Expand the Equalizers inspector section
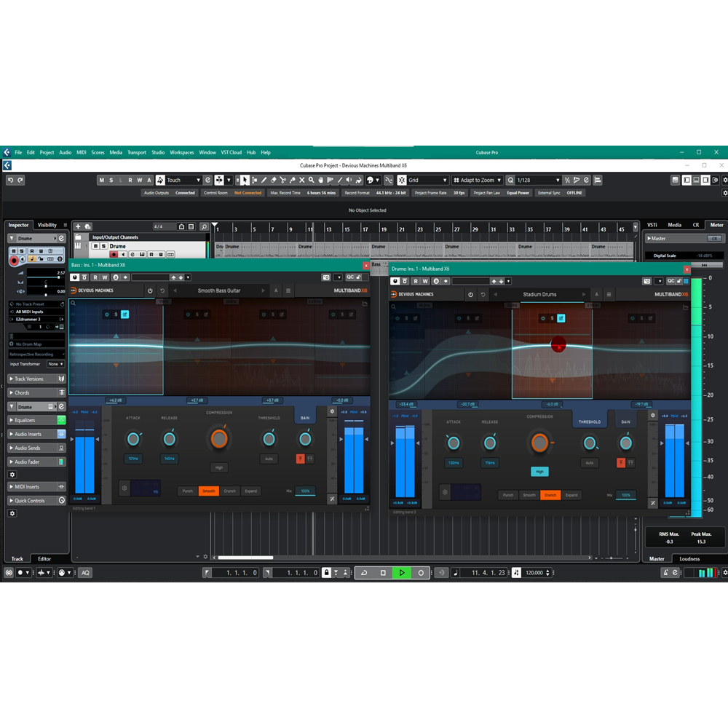This screenshot has width=728, height=728. click(25, 420)
